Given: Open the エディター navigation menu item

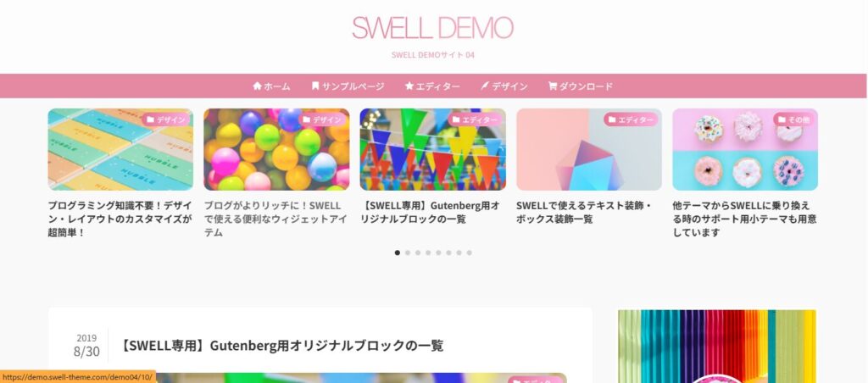Looking at the screenshot, I should (431, 86).
